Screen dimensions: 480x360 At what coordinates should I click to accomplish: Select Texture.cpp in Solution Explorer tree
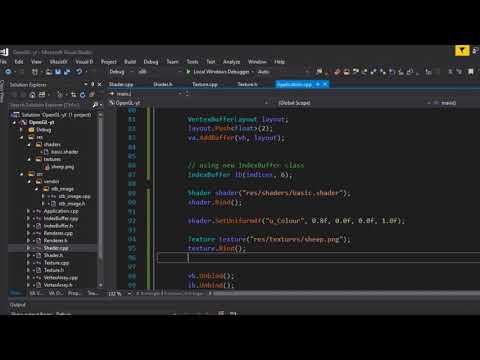click(x=56, y=263)
